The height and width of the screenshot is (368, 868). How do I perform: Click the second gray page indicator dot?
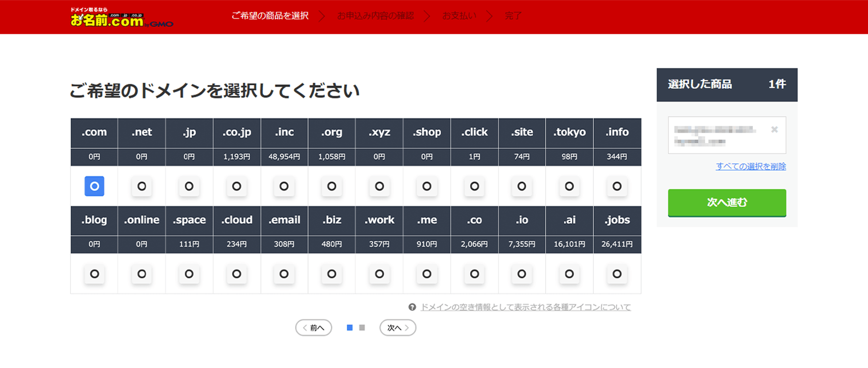pyautogui.click(x=362, y=328)
